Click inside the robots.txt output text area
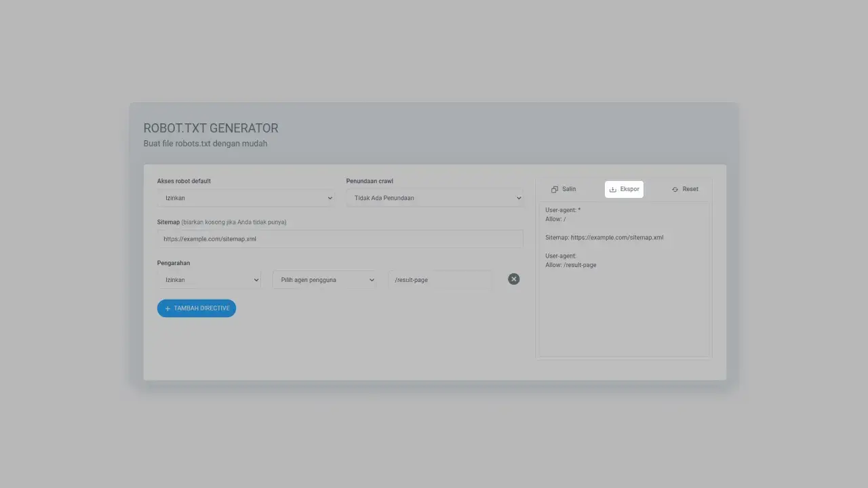 pos(623,305)
